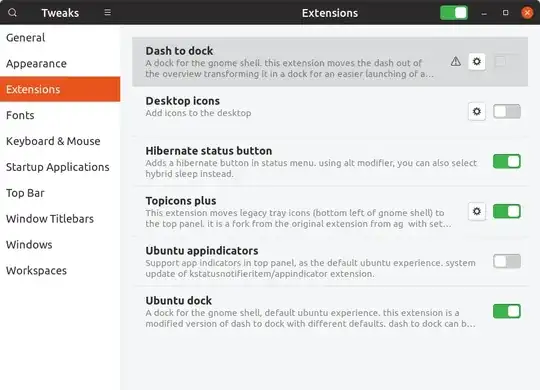Image resolution: width=540 pixels, height=390 pixels.
Task: Open the Tweaks hamburger menu
Action: (107, 13)
